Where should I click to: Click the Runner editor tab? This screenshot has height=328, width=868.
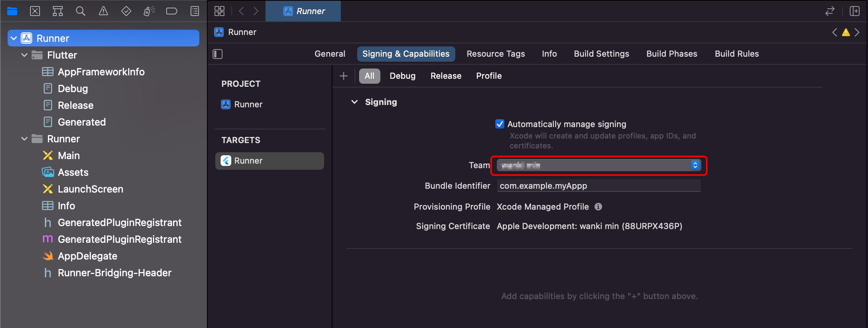[303, 11]
